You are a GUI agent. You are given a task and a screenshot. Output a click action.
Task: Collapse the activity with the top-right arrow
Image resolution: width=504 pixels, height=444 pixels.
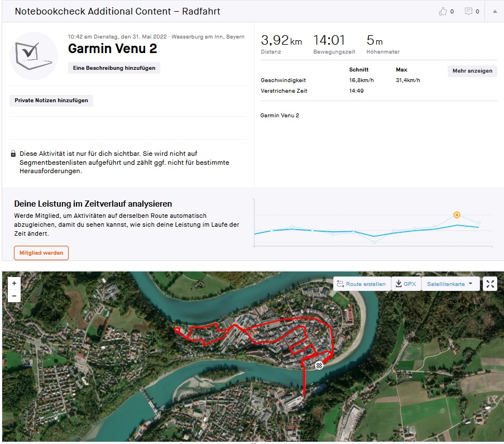pyautogui.click(x=495, y=11)
